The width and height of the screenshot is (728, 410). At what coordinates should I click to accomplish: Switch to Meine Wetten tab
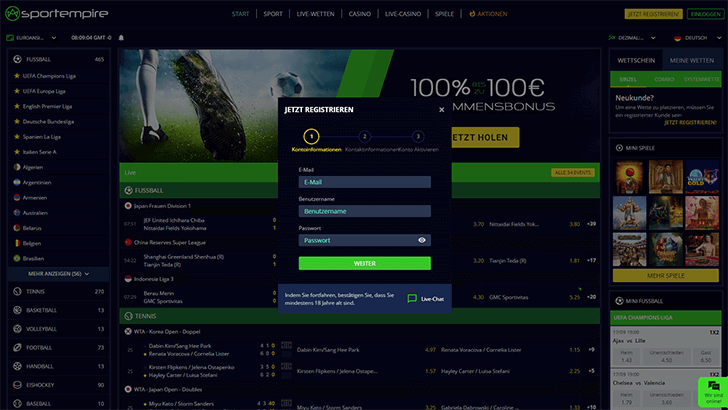click(692, 60)
